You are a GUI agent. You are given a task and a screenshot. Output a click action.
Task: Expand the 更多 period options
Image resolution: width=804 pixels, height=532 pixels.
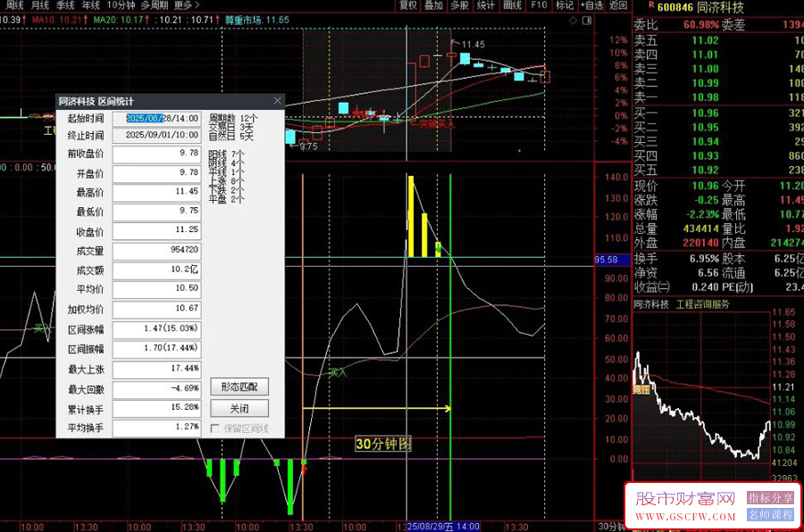coord(187,5)
